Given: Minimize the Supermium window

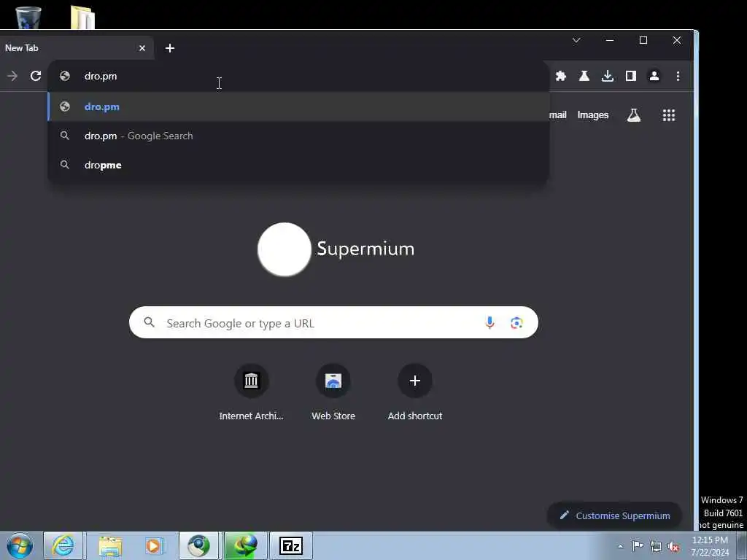Looking at the screenshot, I should (609, 40).
